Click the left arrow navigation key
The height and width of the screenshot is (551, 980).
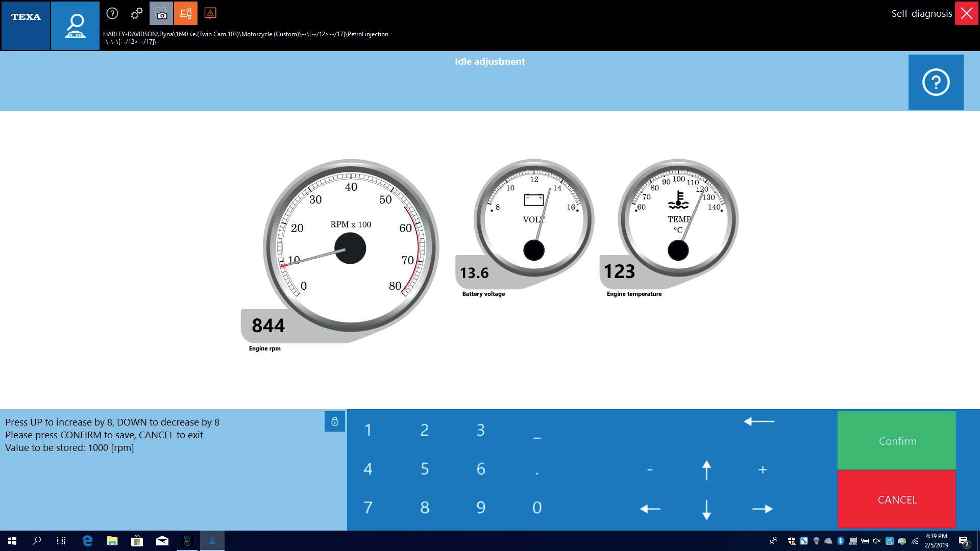(650, 508)
